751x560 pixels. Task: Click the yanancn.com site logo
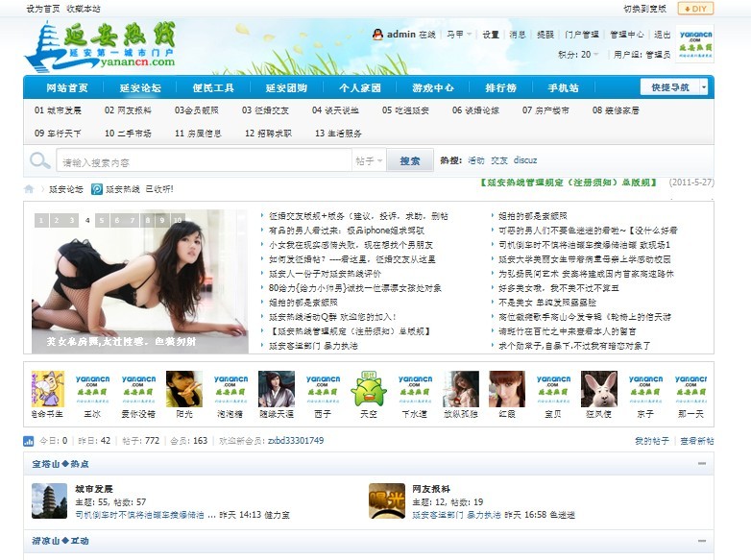pos(101,46)
